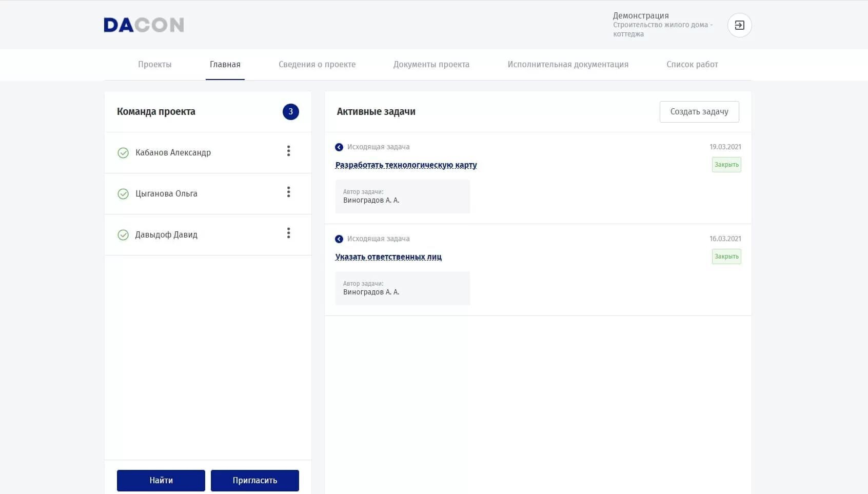Click the Активные задачи heading
Image resolution: width=868 pixels, height=494 pixels.
[376, 112]
